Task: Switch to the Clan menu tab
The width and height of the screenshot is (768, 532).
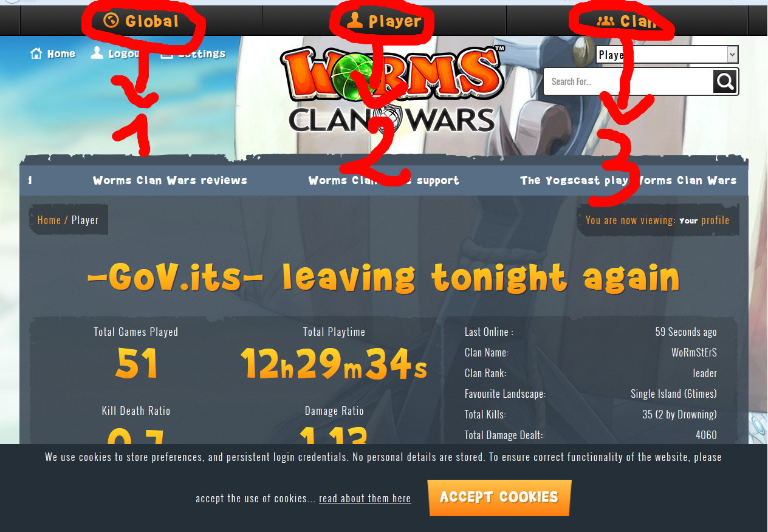Action: (x=626, y=21)
